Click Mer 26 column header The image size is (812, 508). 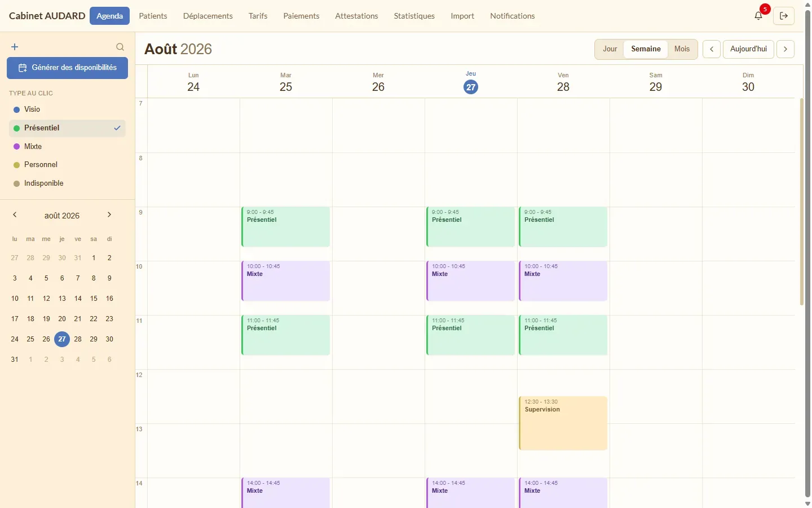pyautogui.click(x=378, y=82)
